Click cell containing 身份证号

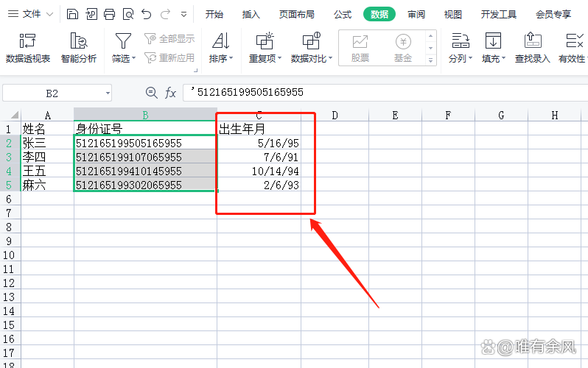click(145, 129)
